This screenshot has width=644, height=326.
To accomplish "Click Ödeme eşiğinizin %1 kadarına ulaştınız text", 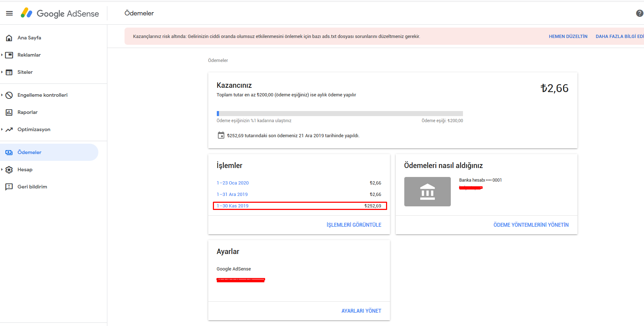I will [254, 121].
